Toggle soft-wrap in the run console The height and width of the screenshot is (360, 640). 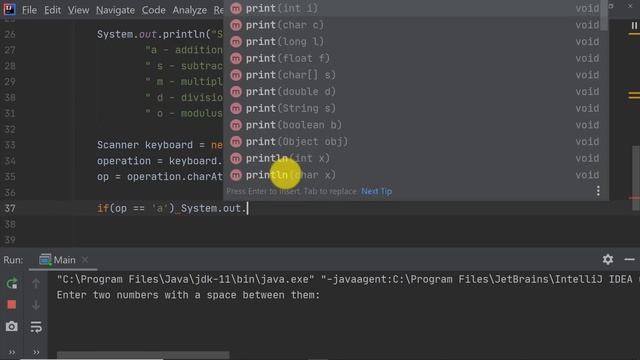click(36, 327)
